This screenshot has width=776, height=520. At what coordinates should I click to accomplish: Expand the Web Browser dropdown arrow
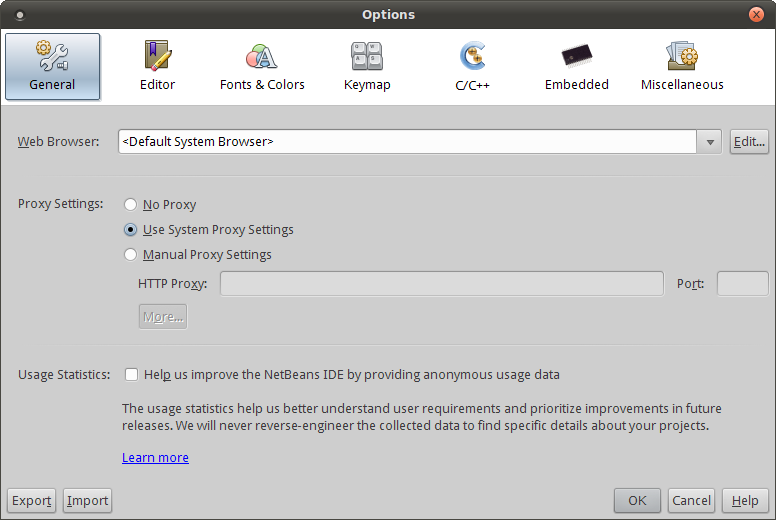point(710,142)
